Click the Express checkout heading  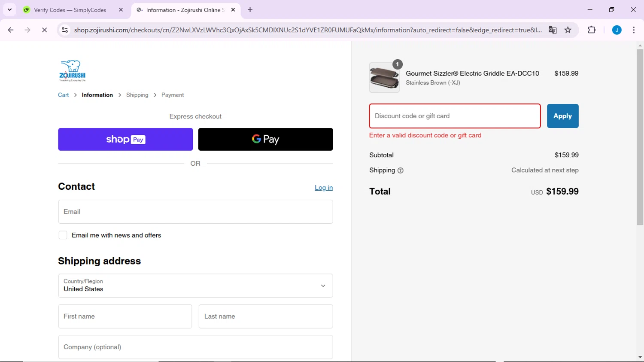click(195, 116)
